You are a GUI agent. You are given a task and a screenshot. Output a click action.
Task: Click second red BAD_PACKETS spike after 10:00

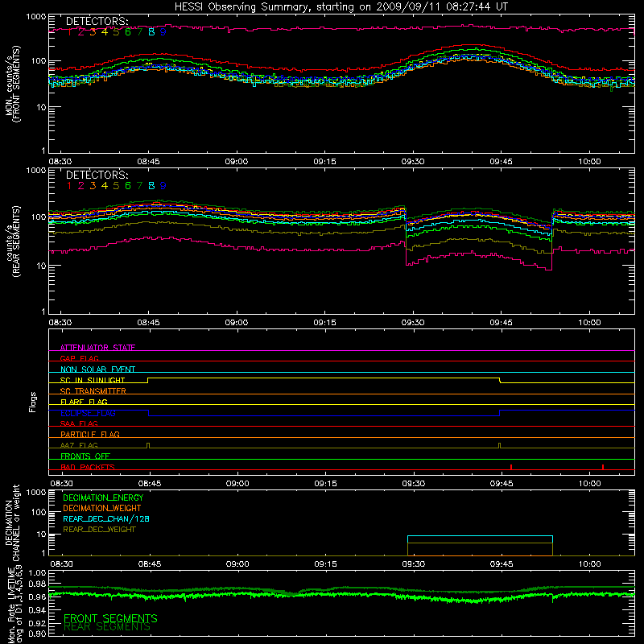pos(602,467)
